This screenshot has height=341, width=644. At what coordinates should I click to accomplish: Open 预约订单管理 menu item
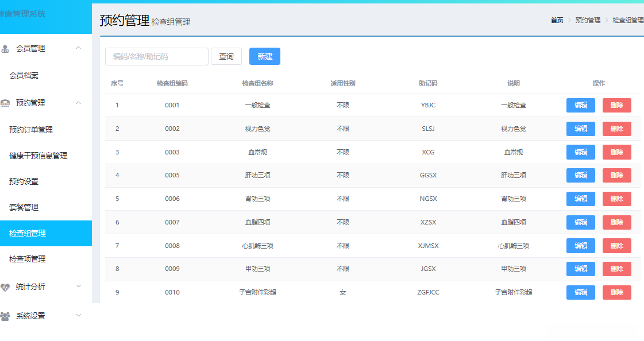point(31,130)
